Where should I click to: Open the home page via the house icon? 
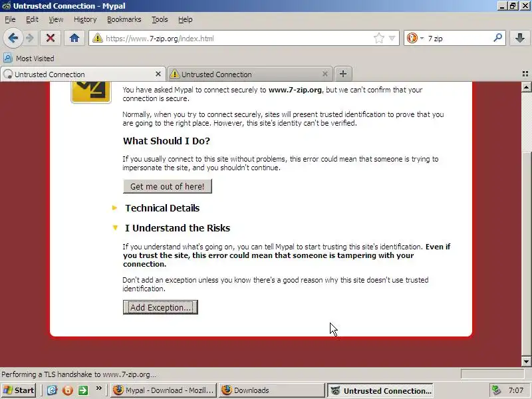click(x=74, y=38)
